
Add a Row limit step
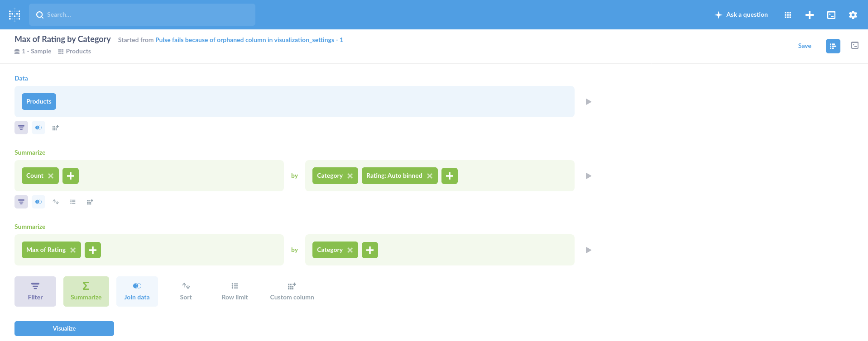click(x=235, y=291)
